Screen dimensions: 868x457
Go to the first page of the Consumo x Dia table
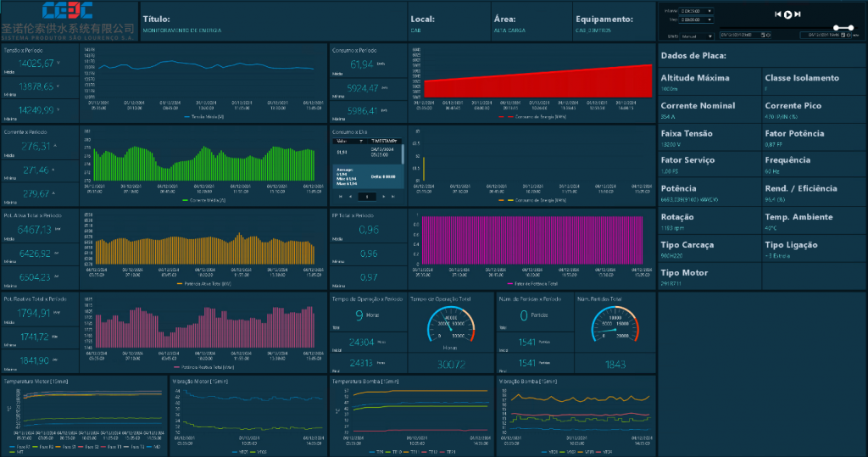click(x=340, y=197)
